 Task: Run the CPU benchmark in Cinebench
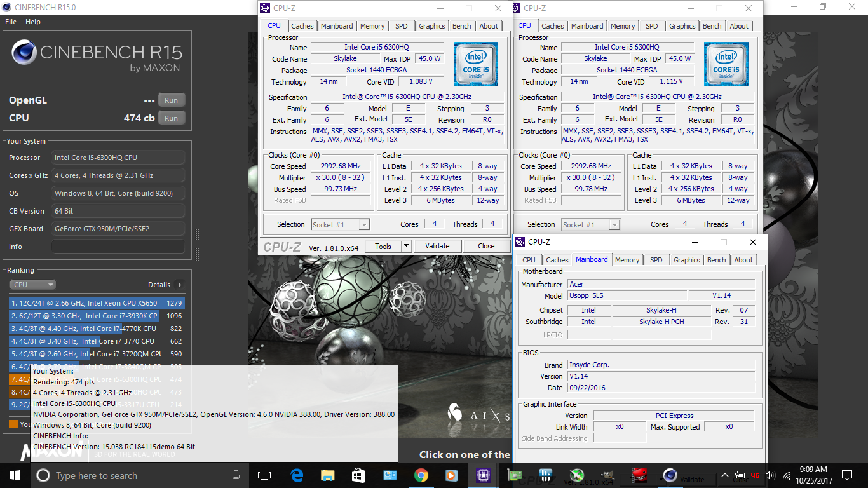(172, 118)
